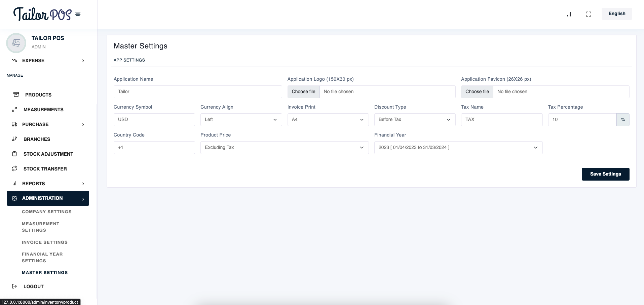The height and width of the screenshot is (305, 644).
Task: Expand the Reports menu chevron
Action: pyautogui.click(x=83, y=184)
